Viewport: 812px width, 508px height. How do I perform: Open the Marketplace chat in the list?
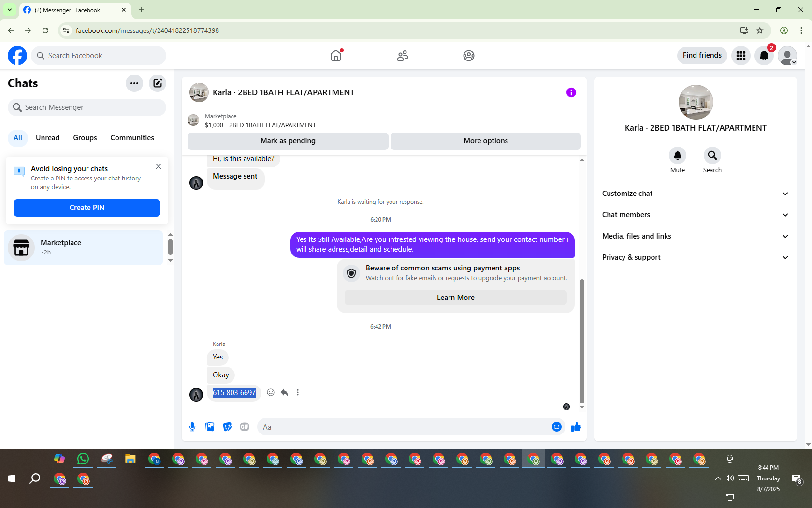coord(84,248)
